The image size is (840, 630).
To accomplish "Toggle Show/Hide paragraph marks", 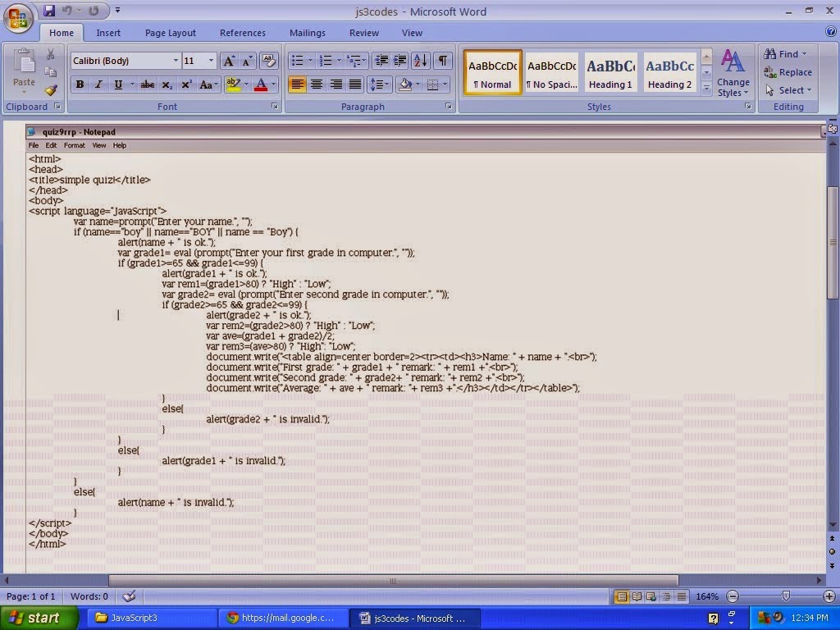I will click(442, 61).
